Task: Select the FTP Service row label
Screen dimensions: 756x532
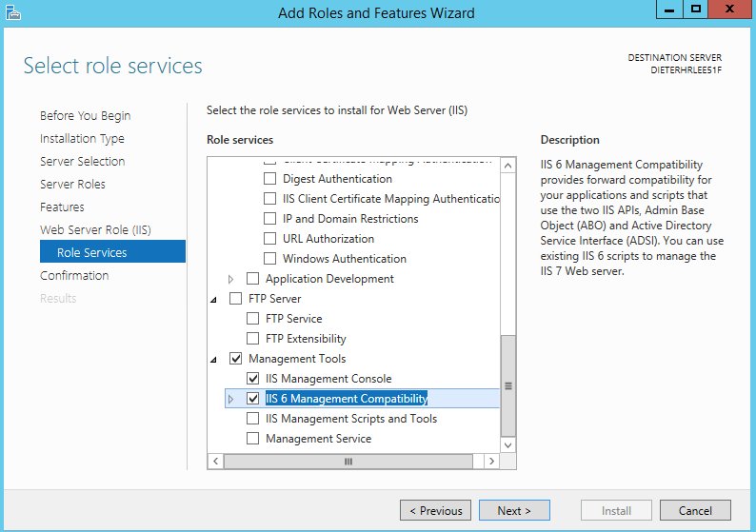Action: pyautogui.click(x=293, y=319)
